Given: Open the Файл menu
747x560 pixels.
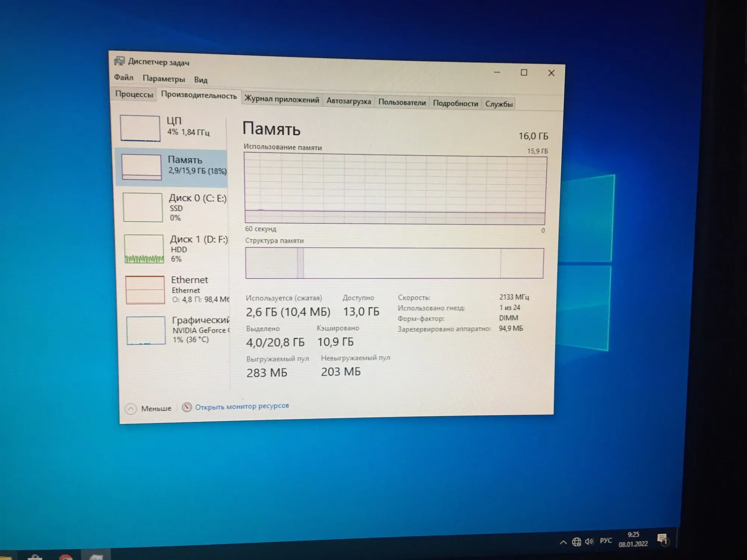Looking at the screenshot, I should click(x=124, y=77).
